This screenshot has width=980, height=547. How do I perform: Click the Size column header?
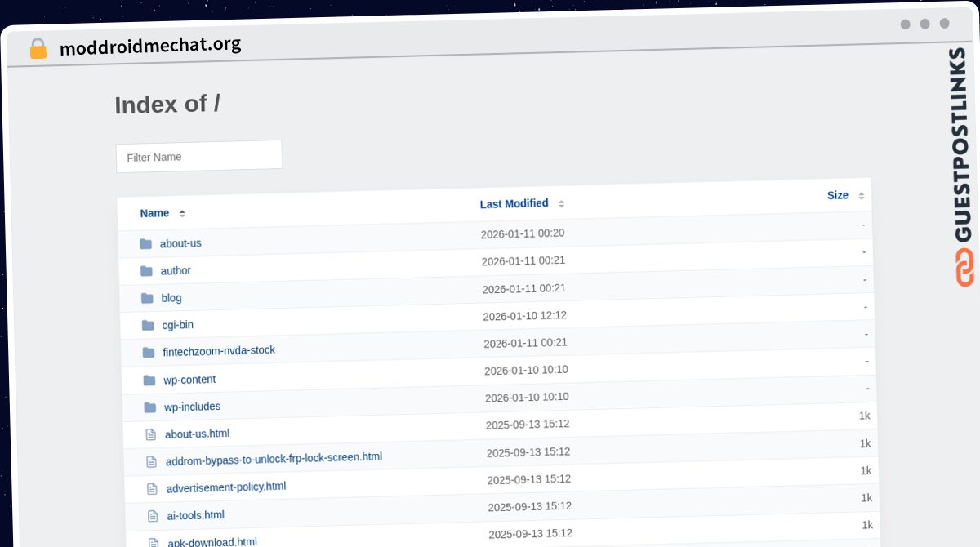[837, 195]
